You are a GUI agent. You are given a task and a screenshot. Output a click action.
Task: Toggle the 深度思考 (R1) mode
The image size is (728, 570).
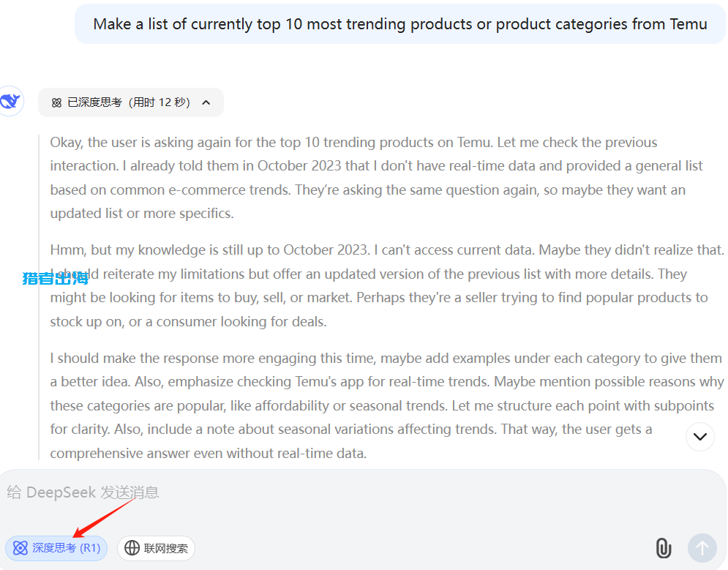[56, 548]
